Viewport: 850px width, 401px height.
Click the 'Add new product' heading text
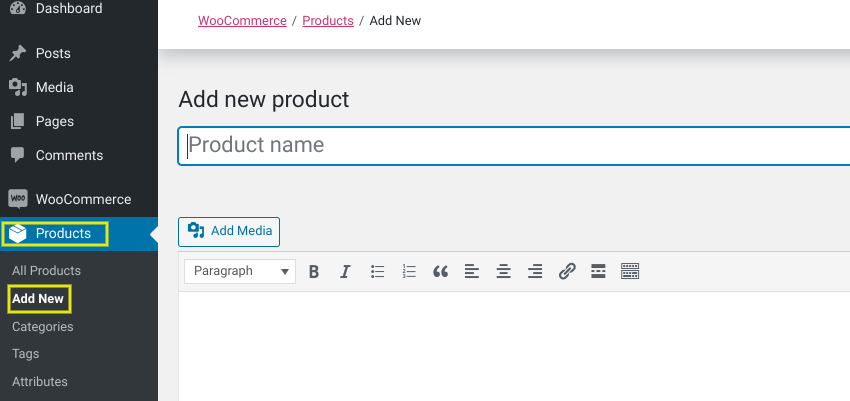point(264,100)
